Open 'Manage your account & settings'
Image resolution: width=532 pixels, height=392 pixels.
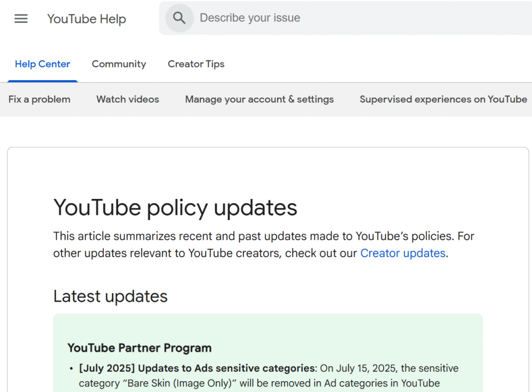(x=260, y=99)
